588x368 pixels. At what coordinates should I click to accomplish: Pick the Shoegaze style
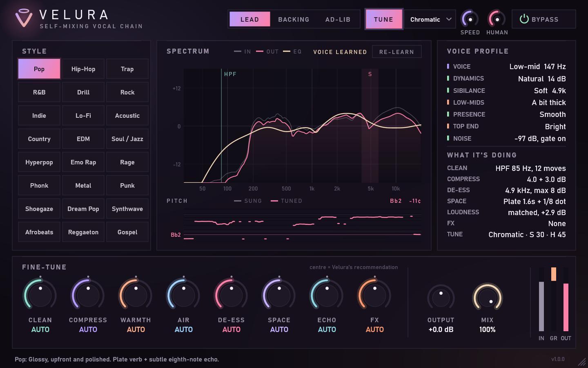(39, 209)
